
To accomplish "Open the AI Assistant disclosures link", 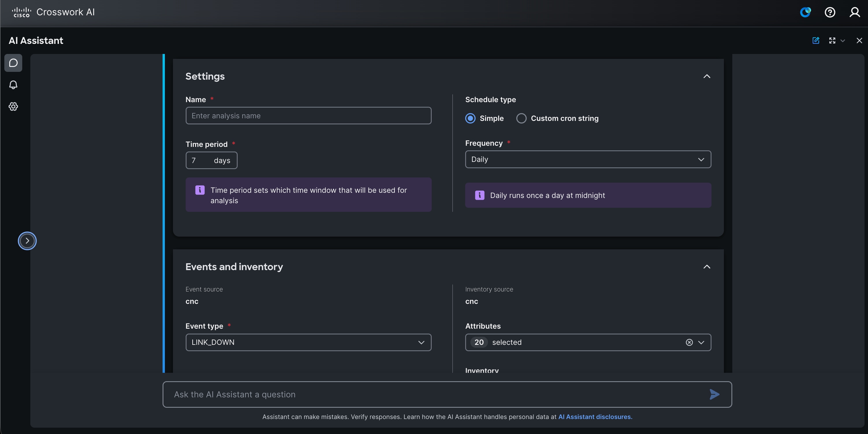I will click(x=595, y=417).
